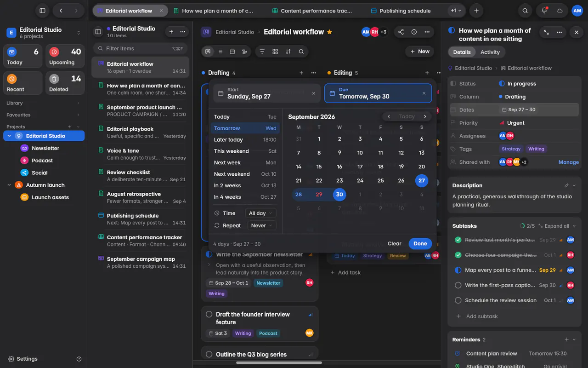Click the grouping grid icon in board toolbar
The height and width of the screenshot is (368, 588).
coord(275,52)
